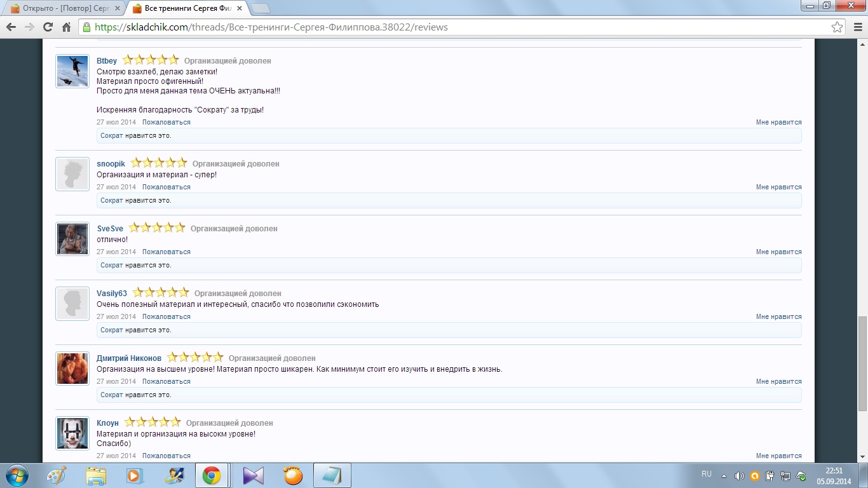Open the network connection tray icon
Image resolution: width=868 pixels, height=488 pixels.
[785, 475]
